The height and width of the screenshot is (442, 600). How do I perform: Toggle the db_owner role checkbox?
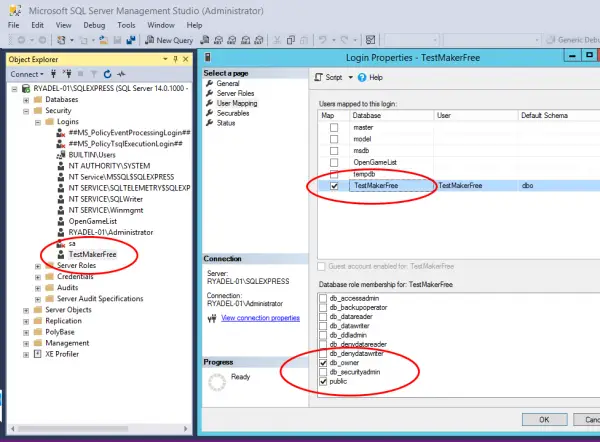click(x=322, y=362)
